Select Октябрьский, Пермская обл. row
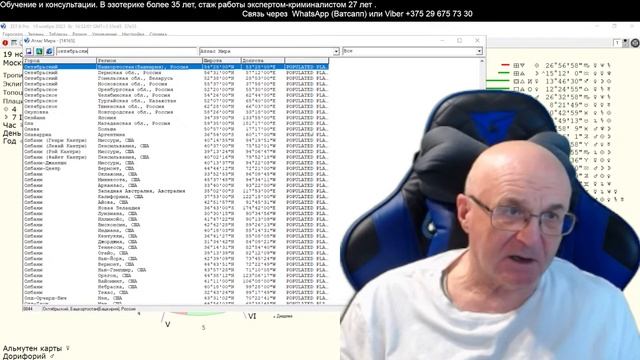 176,72
